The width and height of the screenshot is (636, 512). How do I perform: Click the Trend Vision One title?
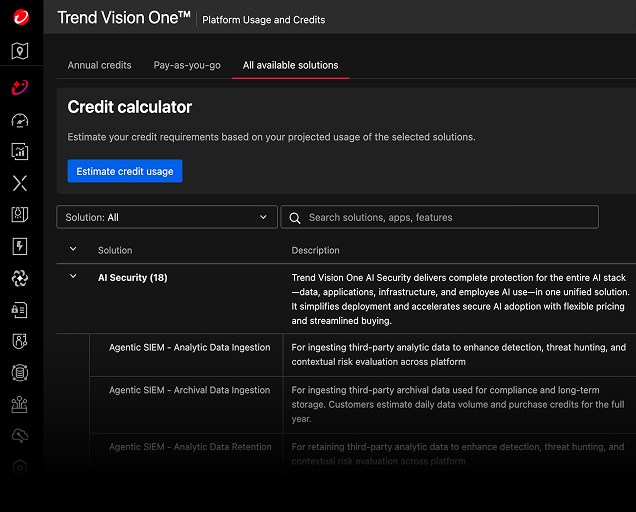(x=124, y=18)
